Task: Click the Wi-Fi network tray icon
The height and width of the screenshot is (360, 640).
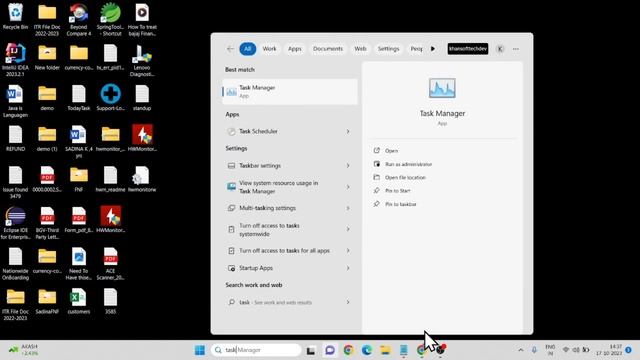Action: [566, 350]
